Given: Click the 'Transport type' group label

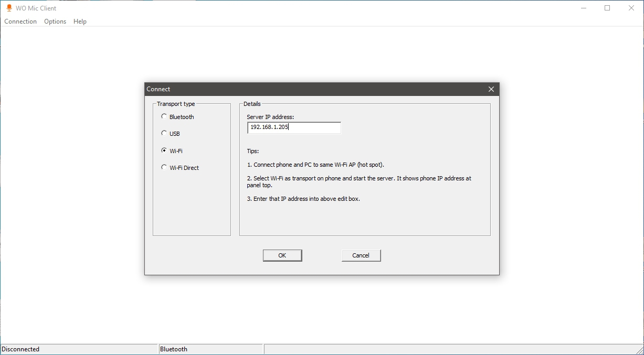Looking at the screenshot, I should (176, 104).
